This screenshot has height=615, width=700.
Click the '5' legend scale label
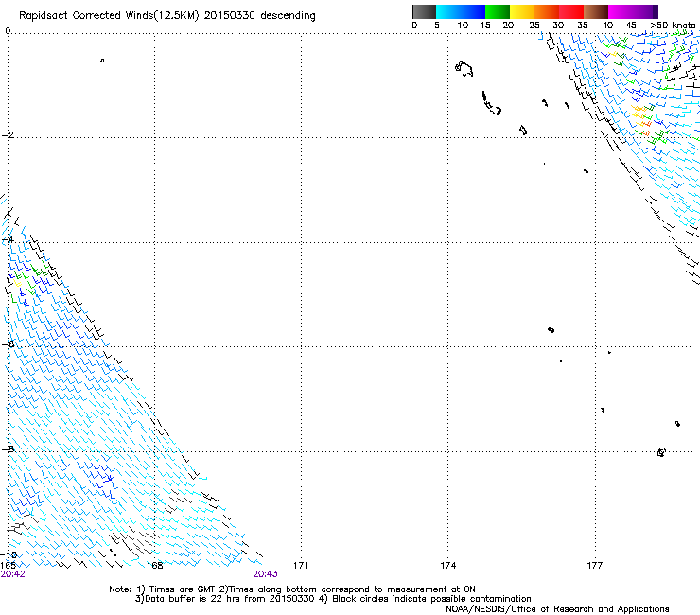(437, 26)
